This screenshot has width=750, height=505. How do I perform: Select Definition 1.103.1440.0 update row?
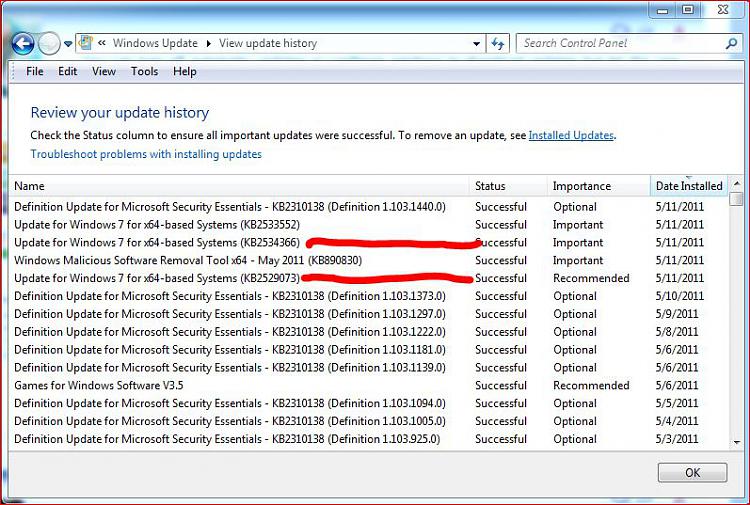coord(368,207)
